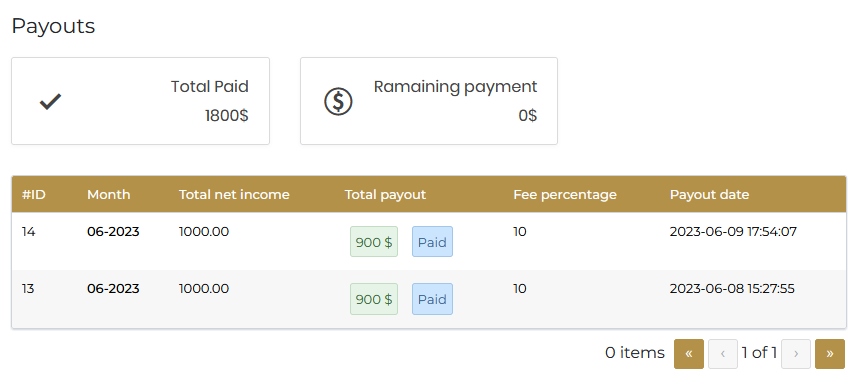Select the 06-2023 month in row 14

[113, 232]
